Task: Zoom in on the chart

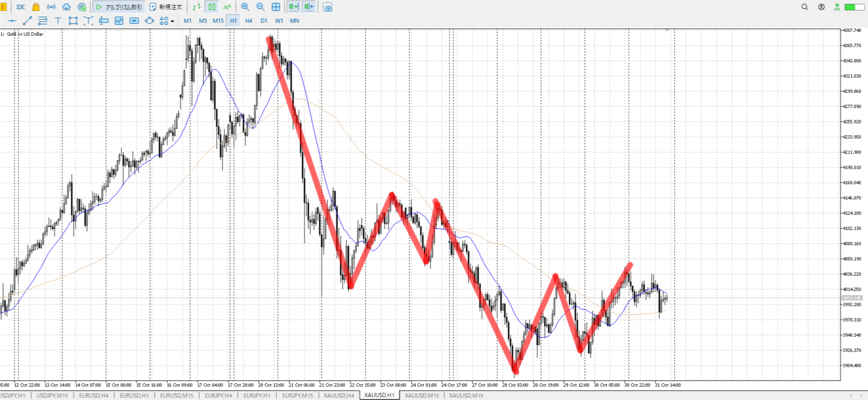Action: pyautogui.click(x=245, y=7)
